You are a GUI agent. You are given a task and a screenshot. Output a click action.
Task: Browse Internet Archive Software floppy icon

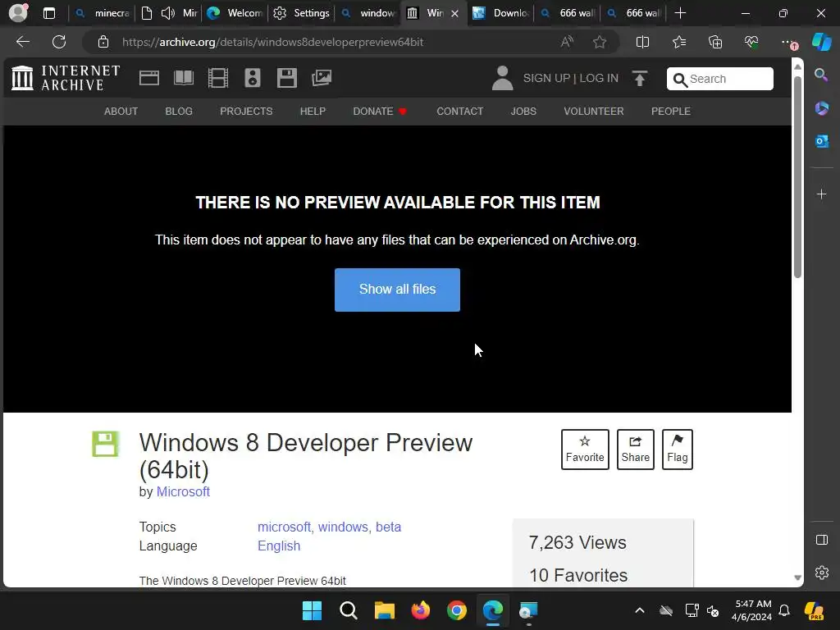pyautogui.click(x=286, y=78)
